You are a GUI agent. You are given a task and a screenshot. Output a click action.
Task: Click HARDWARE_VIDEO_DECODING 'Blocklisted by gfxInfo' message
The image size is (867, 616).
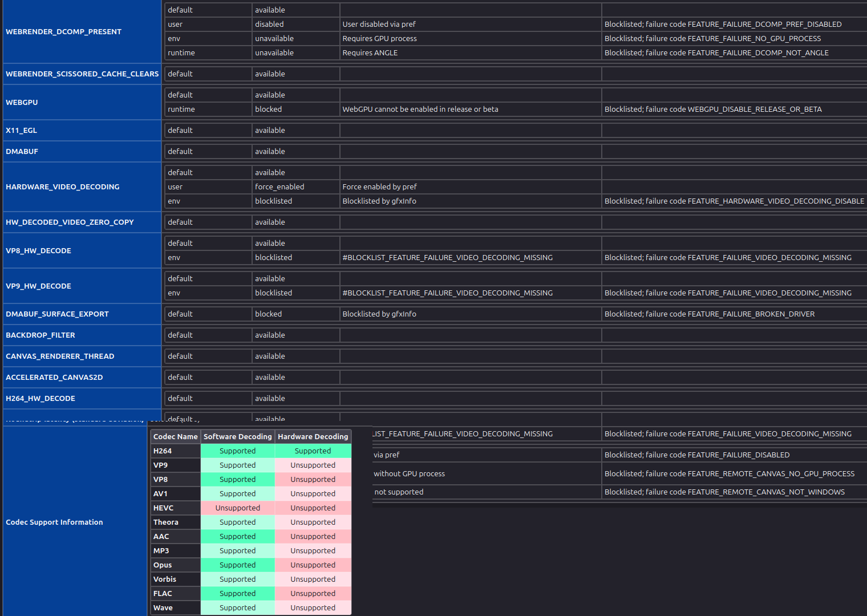click(379, 201)
